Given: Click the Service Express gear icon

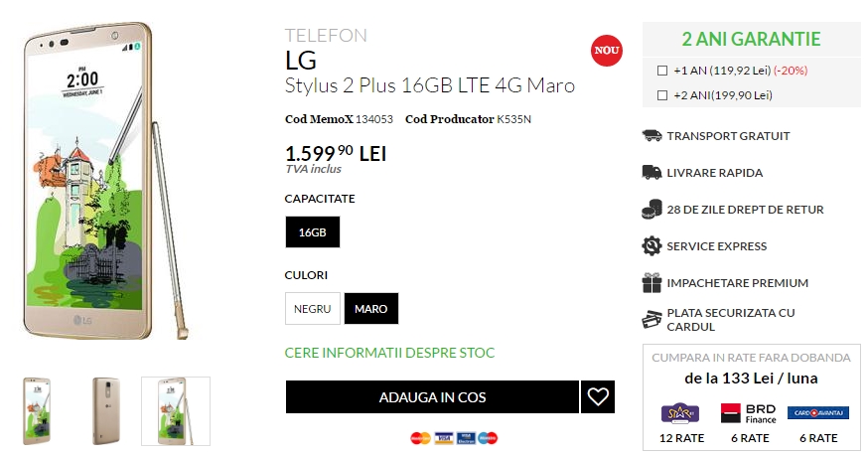Looking at the screenshot, I should pyautogui.click(x=651, y=245).
